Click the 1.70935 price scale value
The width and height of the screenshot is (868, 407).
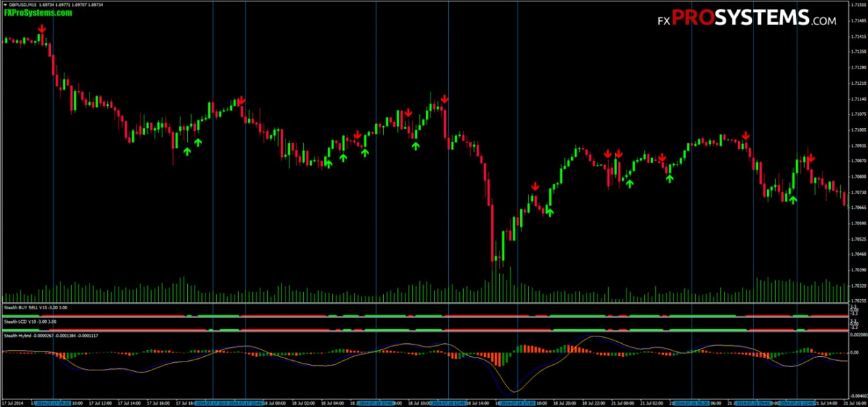click(858, 145)
